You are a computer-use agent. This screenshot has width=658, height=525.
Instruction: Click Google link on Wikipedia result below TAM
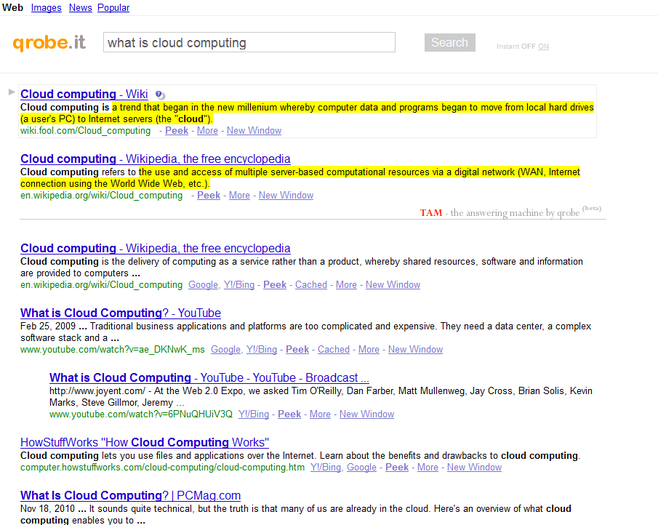(203, 285)
